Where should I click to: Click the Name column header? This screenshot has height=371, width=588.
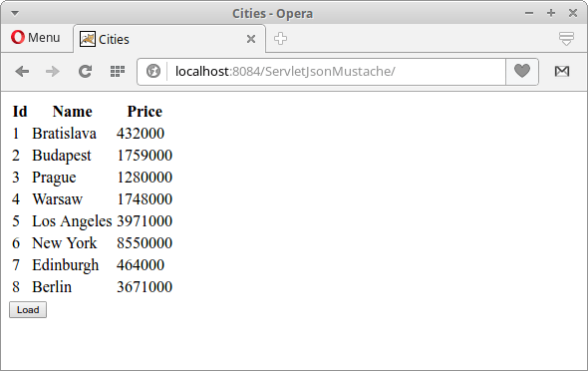[x=73, y=112]
